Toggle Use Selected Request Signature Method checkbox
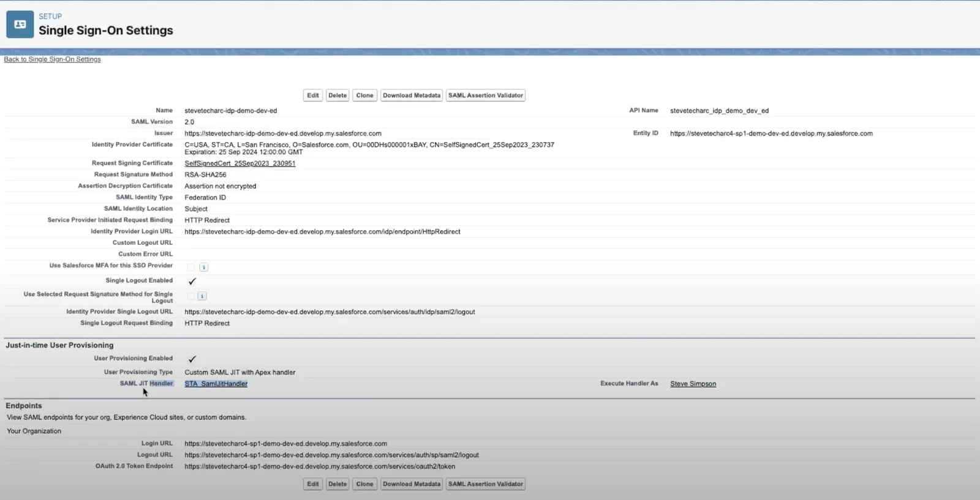 [191, 296]
